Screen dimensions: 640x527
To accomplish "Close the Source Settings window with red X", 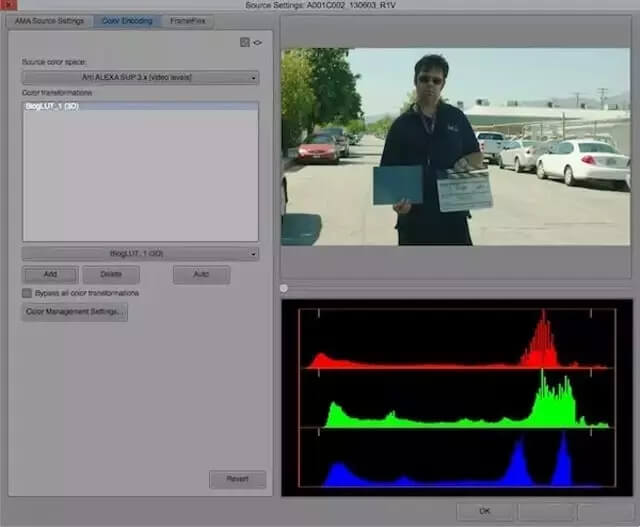I will tap(6, 6).
